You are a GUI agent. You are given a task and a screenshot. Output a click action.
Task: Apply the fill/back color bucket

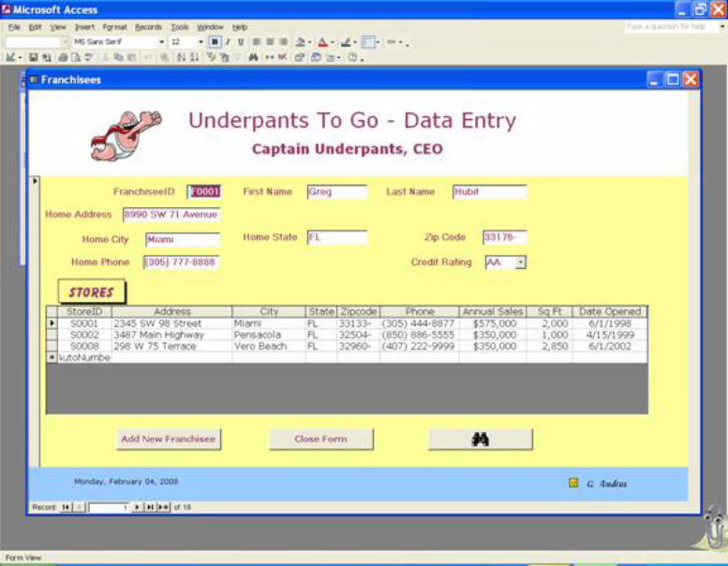301,42
